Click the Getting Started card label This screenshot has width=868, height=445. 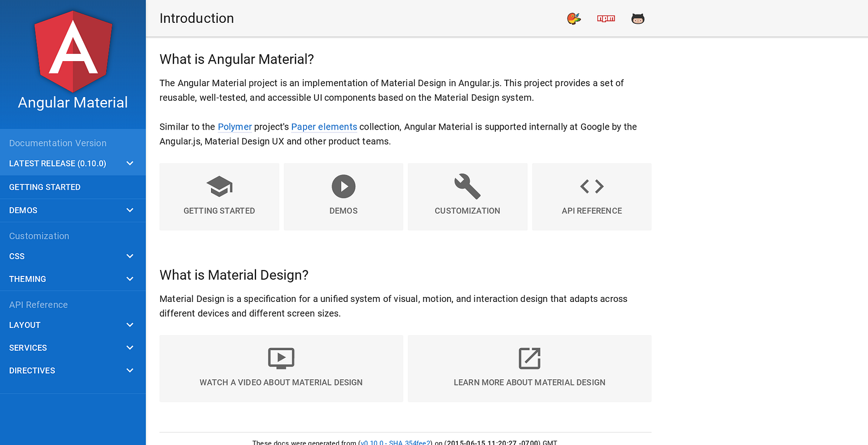(x=219, y=211)
